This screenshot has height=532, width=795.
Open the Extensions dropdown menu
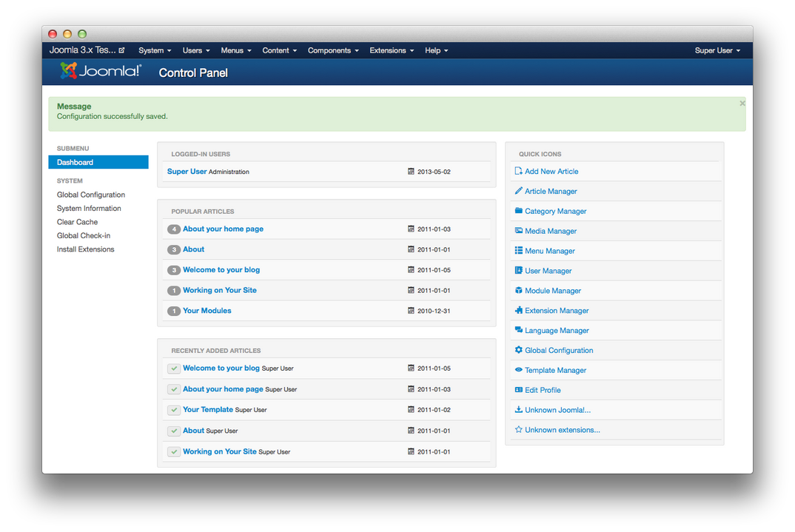coord(392,50)
